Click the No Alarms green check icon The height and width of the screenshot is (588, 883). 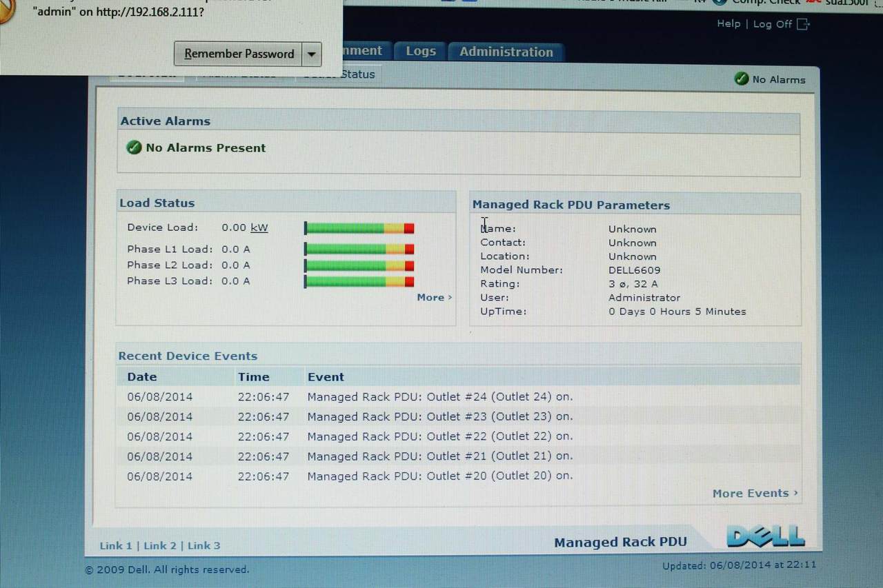tap(742, 79)
